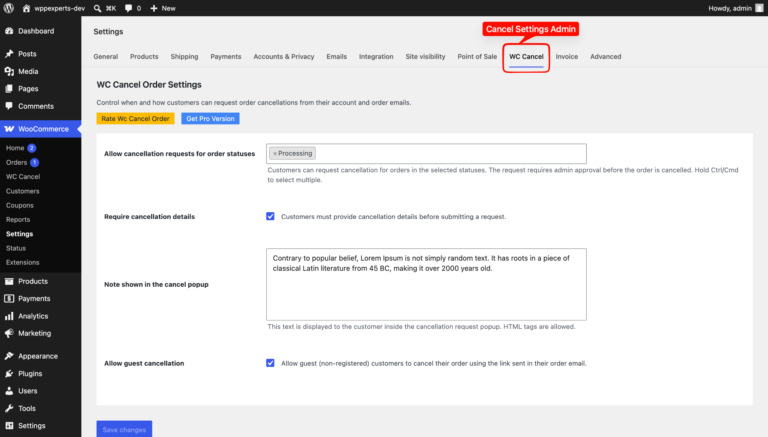Switch to the Shipping tab
This screenshot has width=768, height=437.
[x=184, y=56]
